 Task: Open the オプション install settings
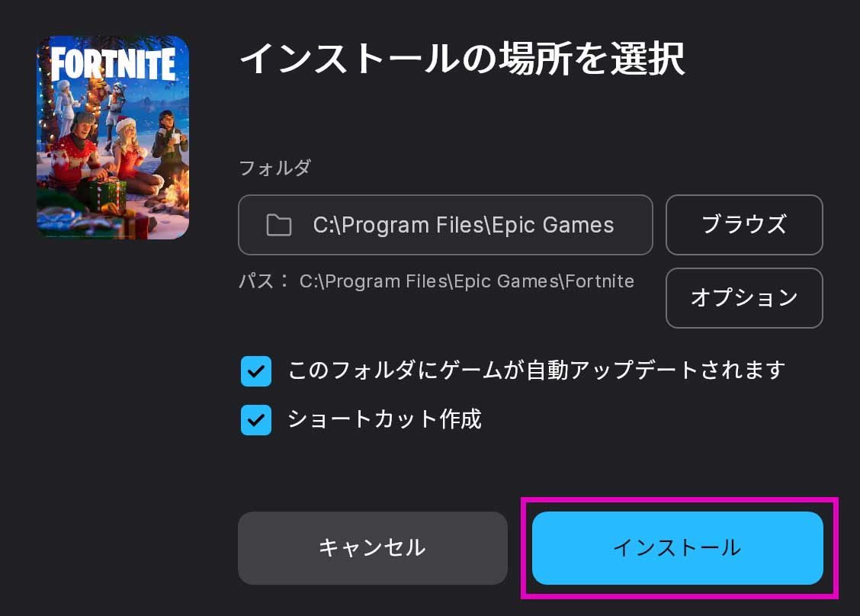[x=744, y=298]
